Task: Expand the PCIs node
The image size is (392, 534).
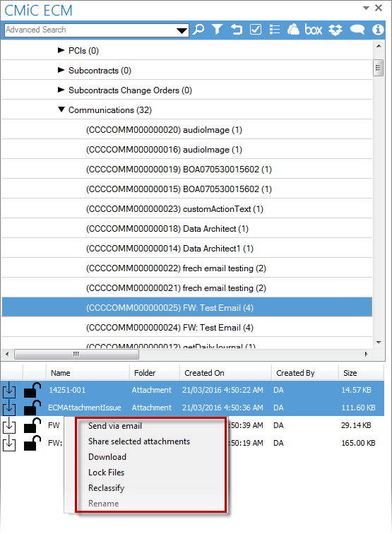Action: tap(61, 50)
